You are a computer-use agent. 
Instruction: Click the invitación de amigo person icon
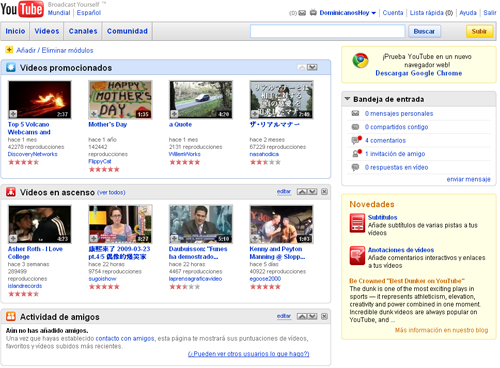click(x=356, y=153)
